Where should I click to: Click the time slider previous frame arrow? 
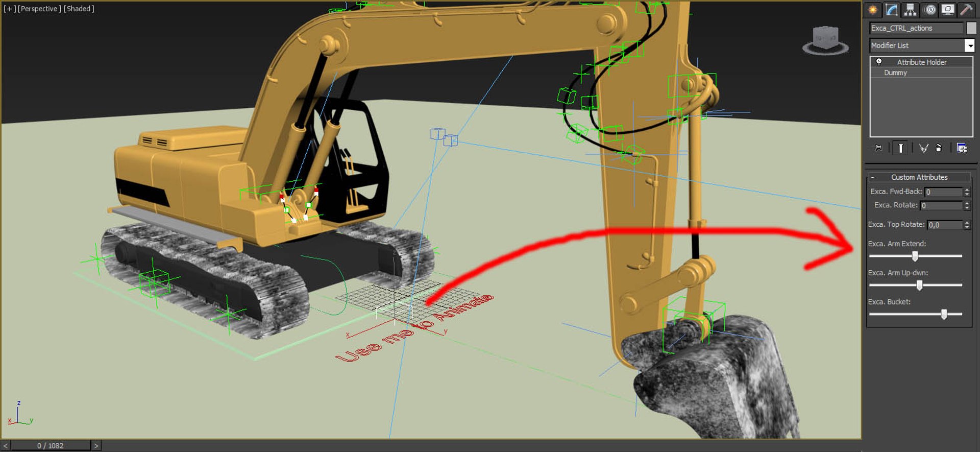pos(6,446)
